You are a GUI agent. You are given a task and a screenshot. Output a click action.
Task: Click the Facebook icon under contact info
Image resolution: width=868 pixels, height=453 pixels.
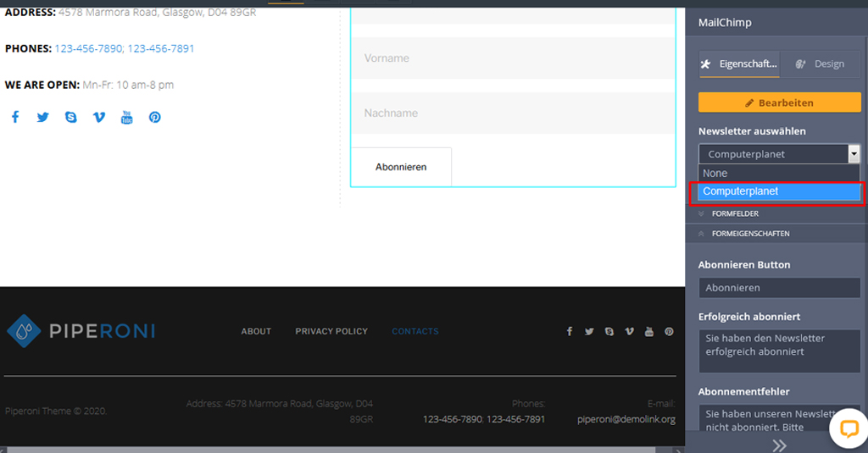(x=15, y=117)
